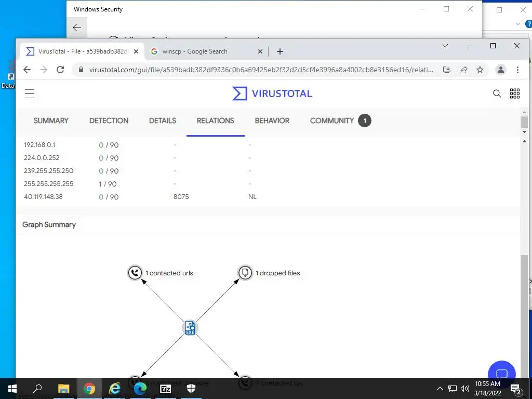Viewport: 532px width, 399px height.
Task: Reload the VirusTotal page
Action: [60, 70]
